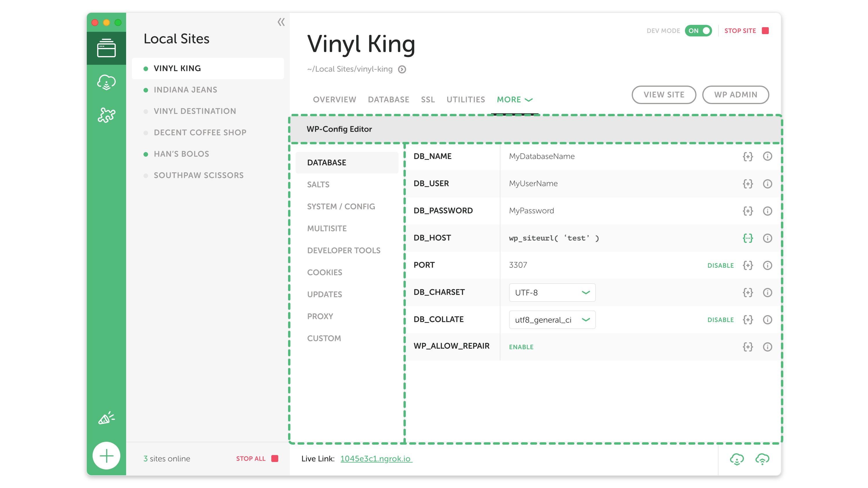Click the PORT field value 3307
Screen dimensions: 868x488
[x=518, y=265]
